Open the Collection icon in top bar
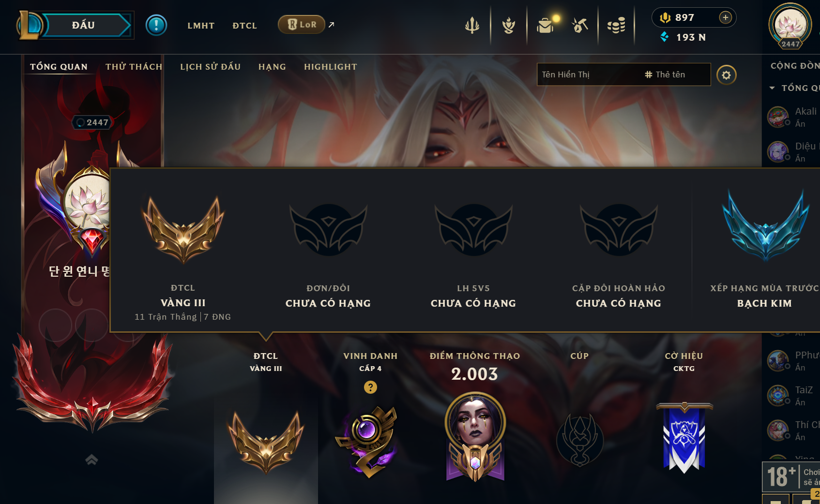This screenshot has width=820, height=504. tap(508, 25)
